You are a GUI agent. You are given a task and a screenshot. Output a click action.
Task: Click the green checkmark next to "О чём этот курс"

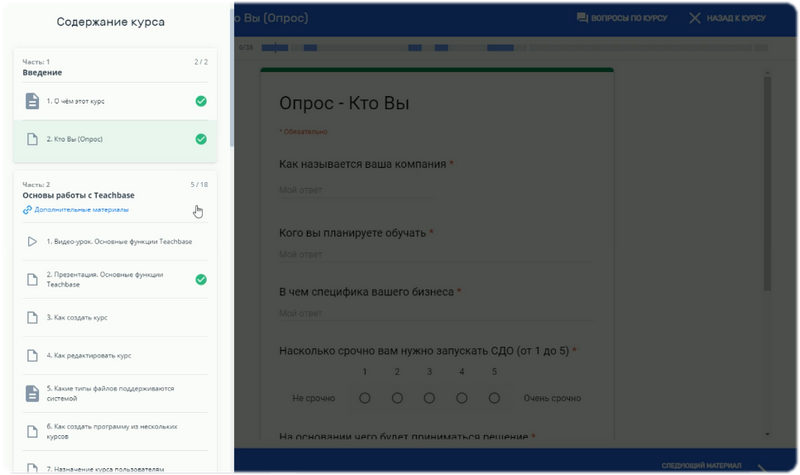click(x=201, y=101)
